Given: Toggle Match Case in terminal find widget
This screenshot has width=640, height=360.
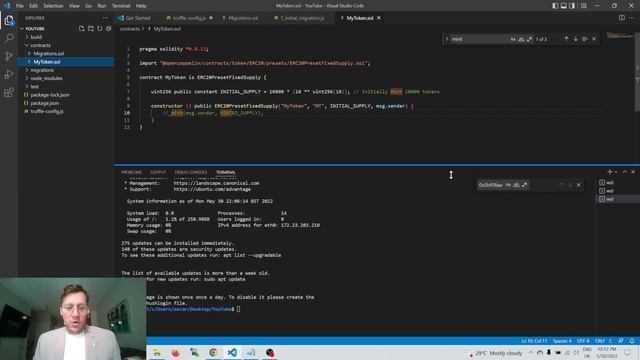Looking at the screenshot, I should (x=508, y=185).
